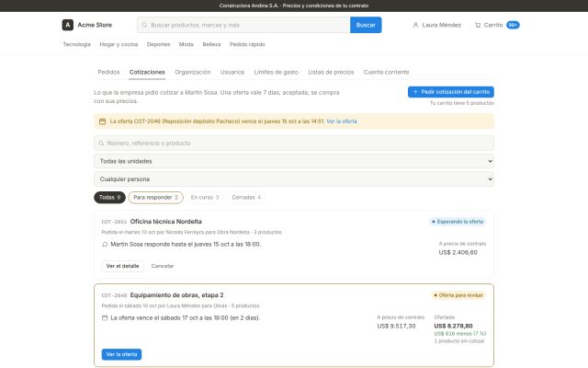Click savings text US$ 616 menos (7 %)
This screenshot has width=588, height=368.
(459, 333)
